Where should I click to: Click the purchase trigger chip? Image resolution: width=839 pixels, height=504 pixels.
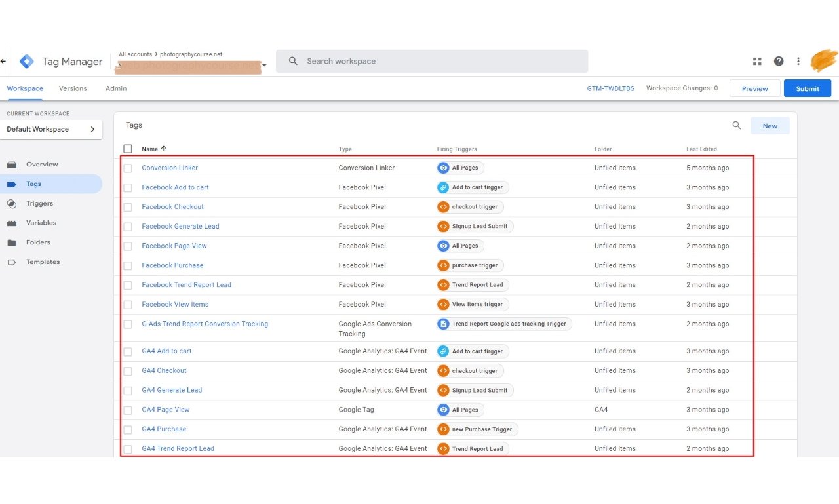pyautogui.click(x=470, y=265)
